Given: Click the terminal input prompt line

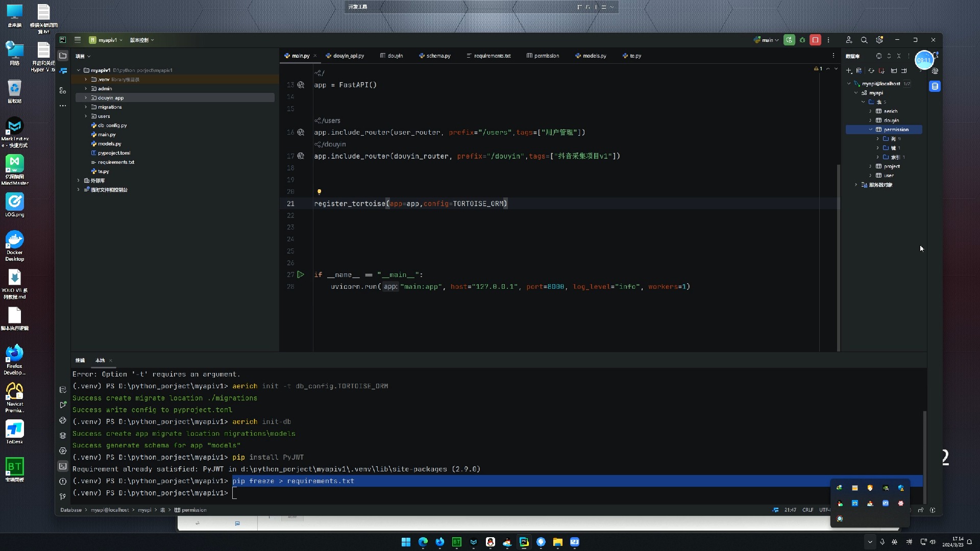Looking at the screenshot, I should (498, 493).
